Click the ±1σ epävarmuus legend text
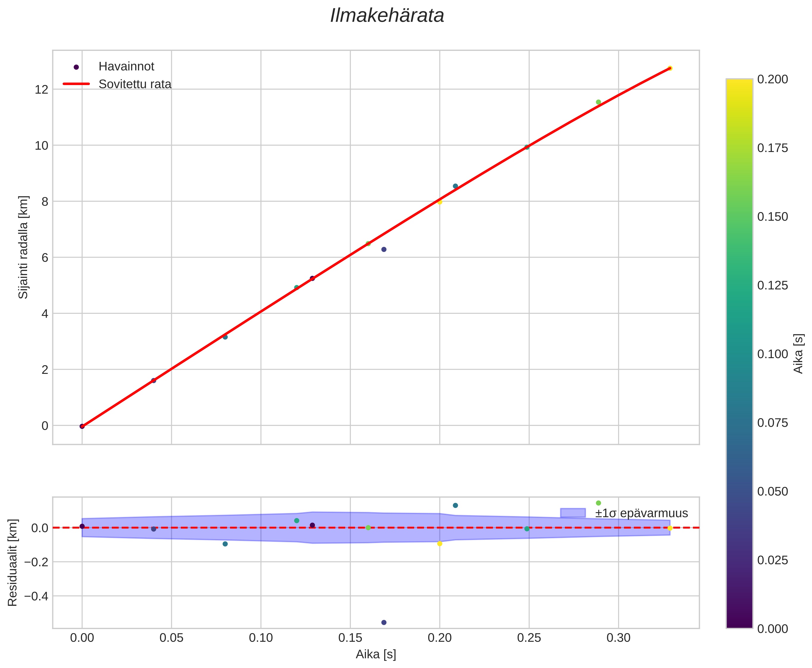The image size is (812, 668). click(641, 513)
